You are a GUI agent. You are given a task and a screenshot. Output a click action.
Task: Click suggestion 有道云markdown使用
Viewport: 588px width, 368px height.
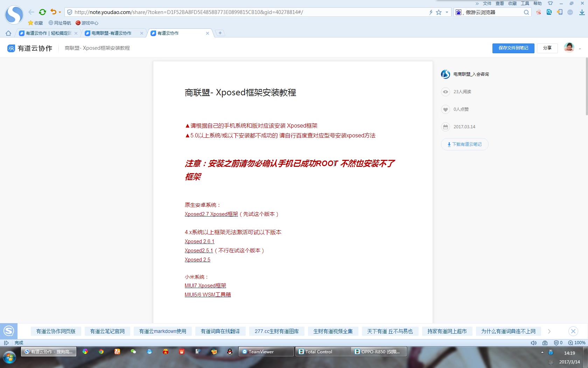click(163, 331)
